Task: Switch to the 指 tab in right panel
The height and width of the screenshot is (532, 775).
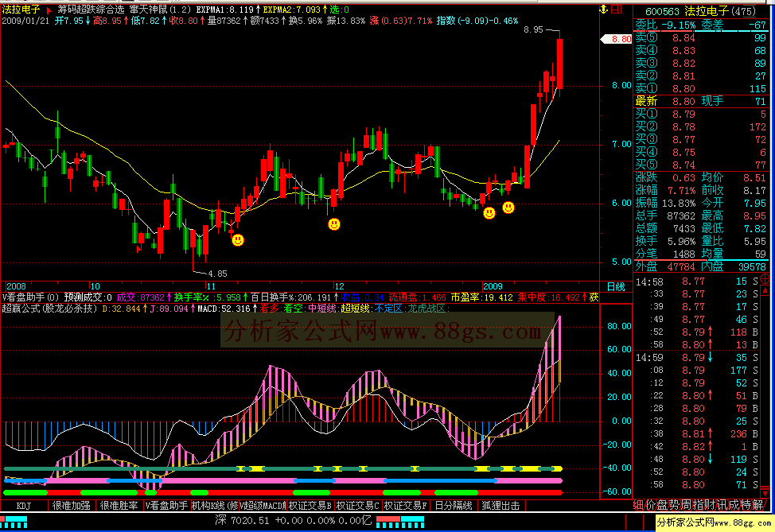Action: click(x=699, y=505)
